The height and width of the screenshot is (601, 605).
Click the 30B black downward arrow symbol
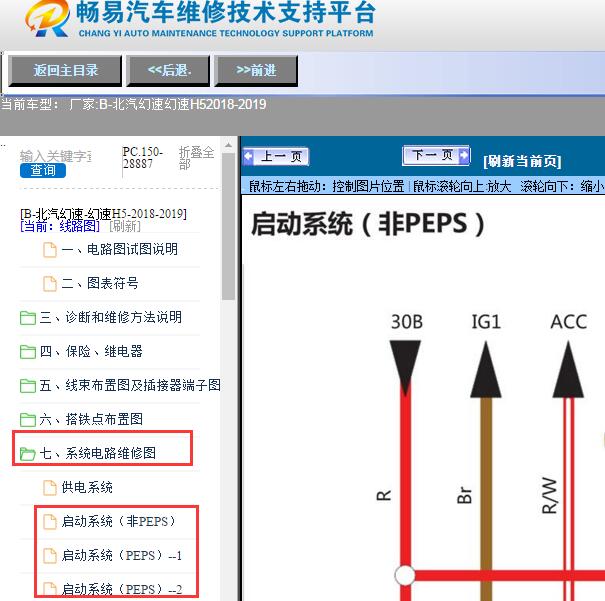[405, 366]
